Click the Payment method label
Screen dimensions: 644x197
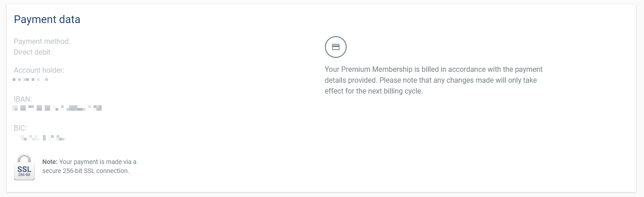coord(42,41)
